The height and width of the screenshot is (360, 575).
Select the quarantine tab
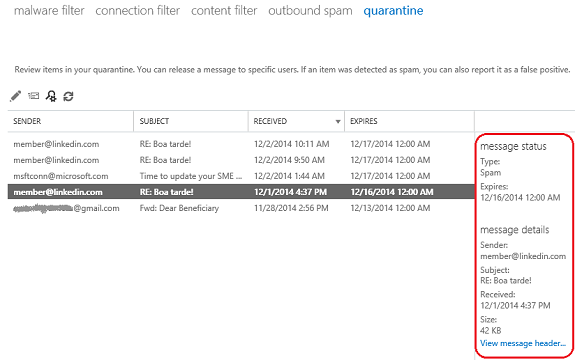pyautogui.click(x=393, y=11)
